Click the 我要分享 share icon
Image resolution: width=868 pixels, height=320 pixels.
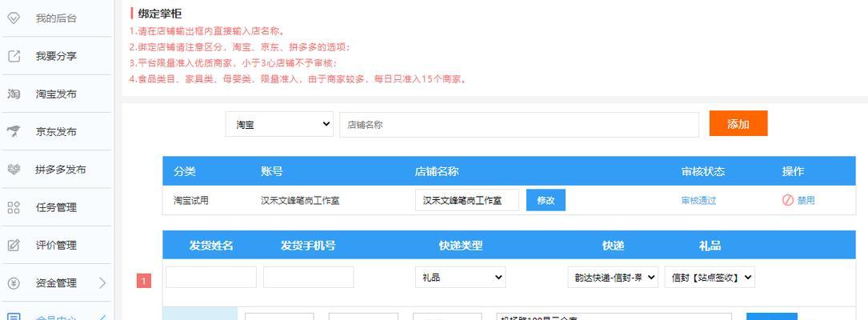pos(14,56)
